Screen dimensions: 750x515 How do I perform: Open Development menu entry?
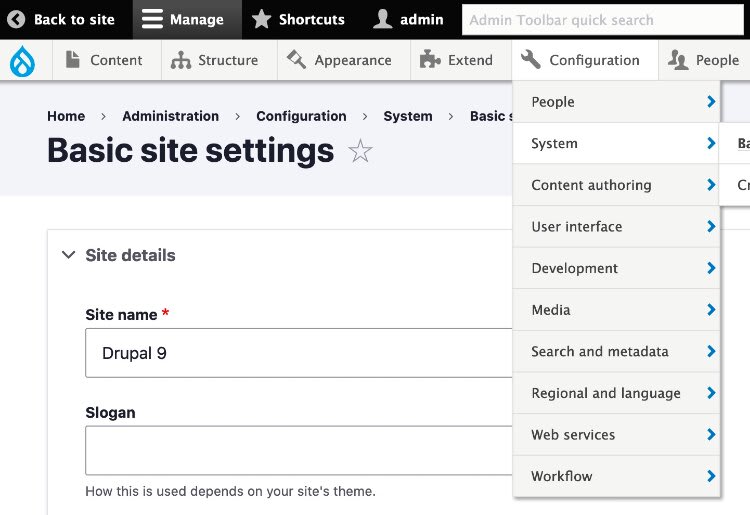click(616, 268)
